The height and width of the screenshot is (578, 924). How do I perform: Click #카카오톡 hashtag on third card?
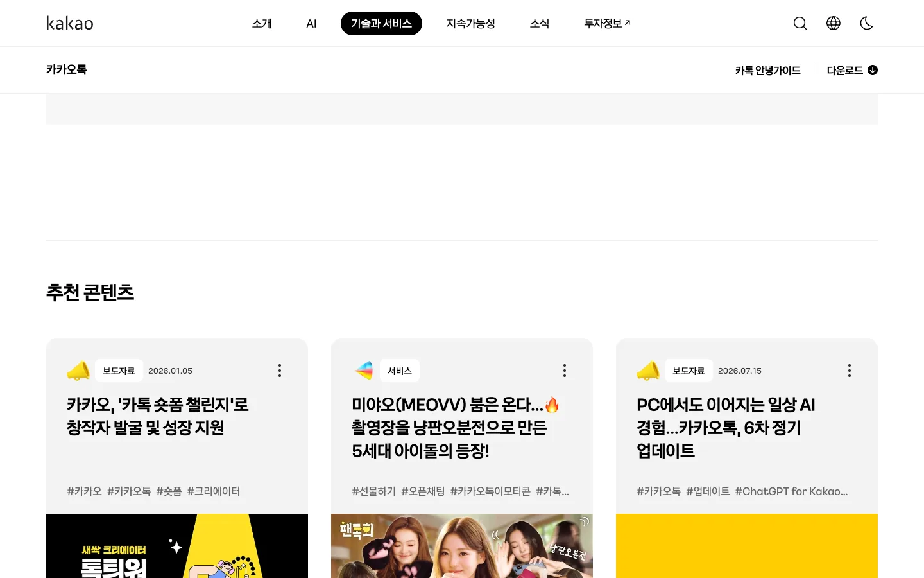(659, 491)
